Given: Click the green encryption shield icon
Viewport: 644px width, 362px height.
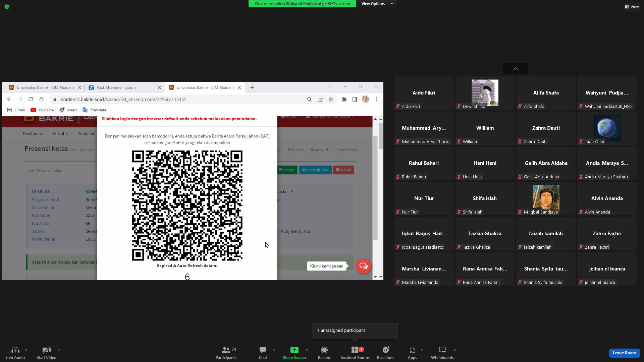Looking at the screenshot, I should pyautogui.click(x=7, y=7).
